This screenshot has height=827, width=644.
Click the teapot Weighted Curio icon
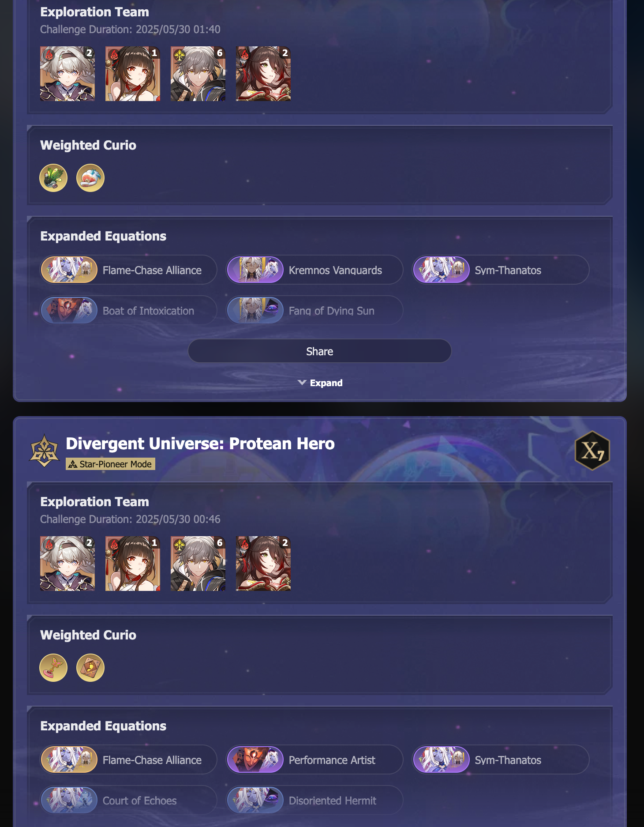tap(90, 178)
